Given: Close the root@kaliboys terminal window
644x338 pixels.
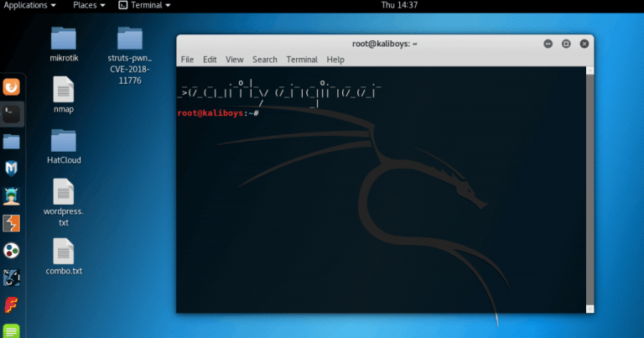Looking at the screenshot, I should [584, 44].
